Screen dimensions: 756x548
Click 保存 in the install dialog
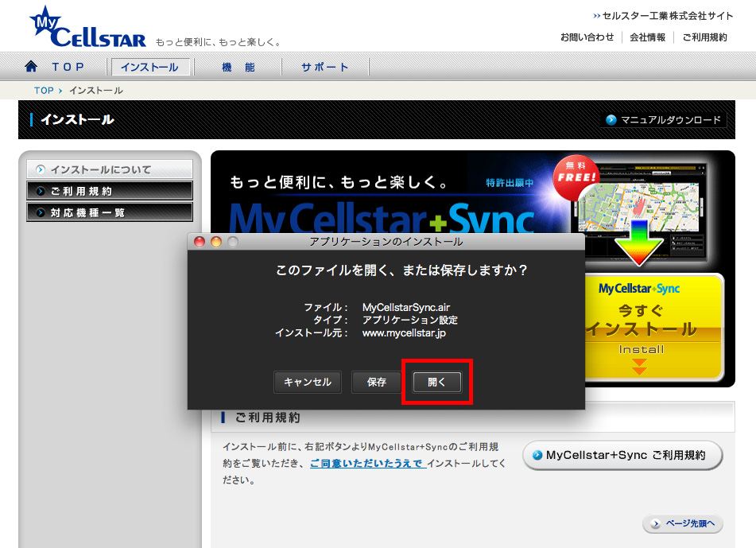click(x=376, y=382)
